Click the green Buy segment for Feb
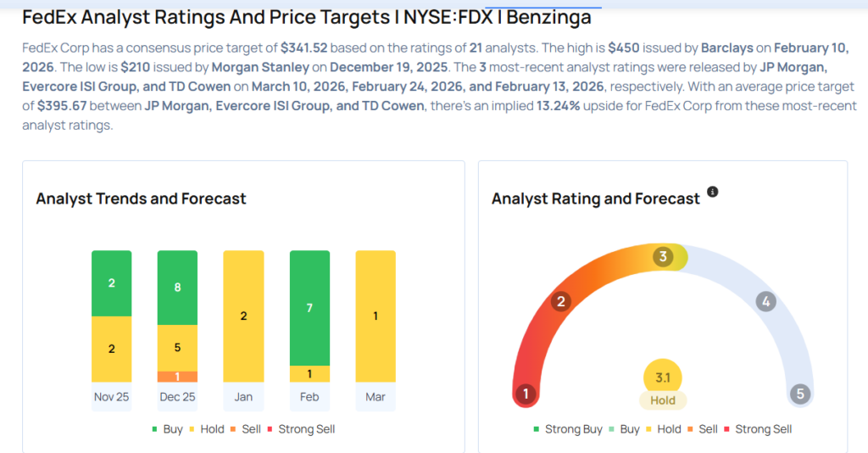 point(309,307)
